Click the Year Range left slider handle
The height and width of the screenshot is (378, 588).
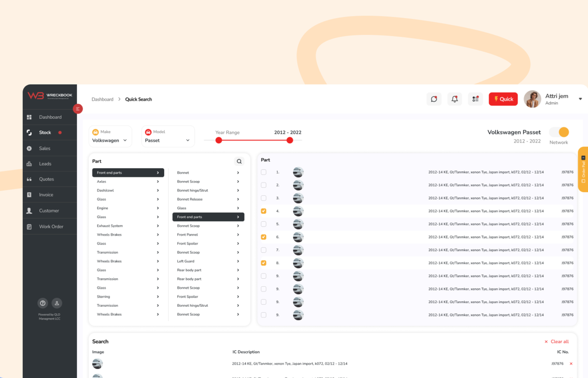pos(219,140)
